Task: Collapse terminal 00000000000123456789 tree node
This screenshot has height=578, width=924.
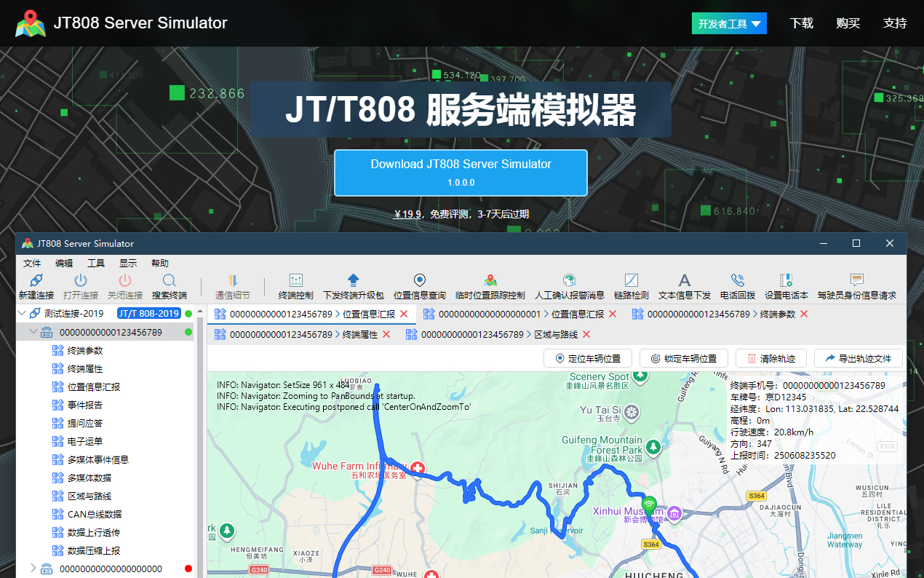Action: [33, 332]
